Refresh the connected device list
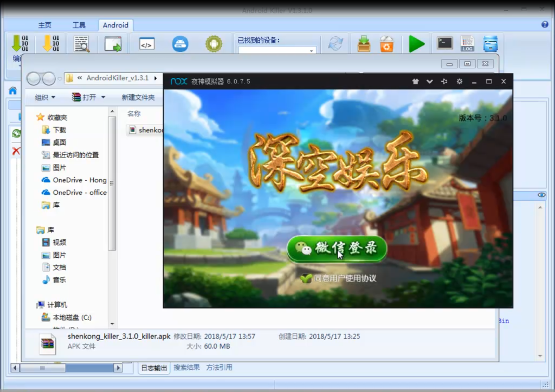 click(x=335, y=43)
